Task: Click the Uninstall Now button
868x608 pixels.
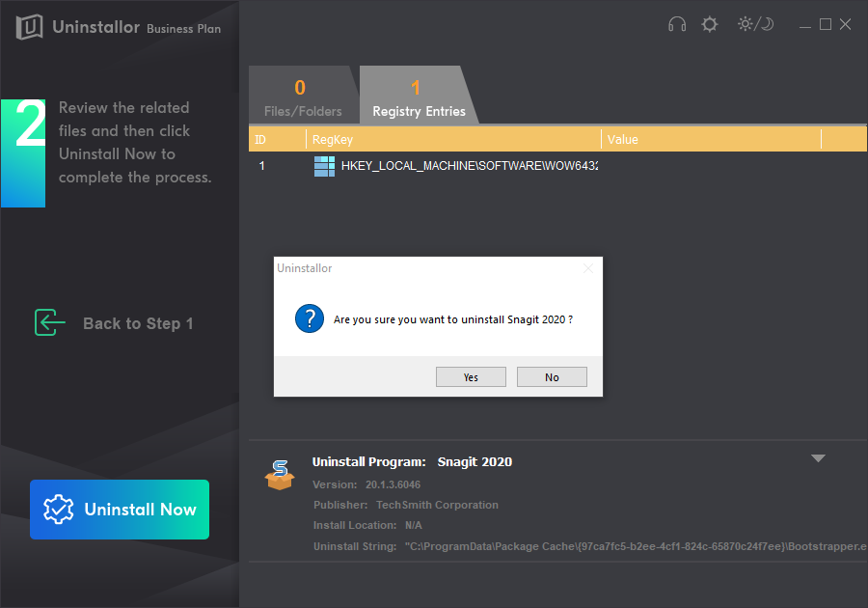Action: (x=120, y=510)
